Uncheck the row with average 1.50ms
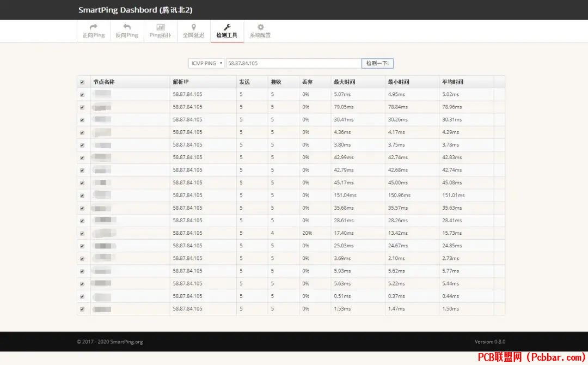 [82, 309]
